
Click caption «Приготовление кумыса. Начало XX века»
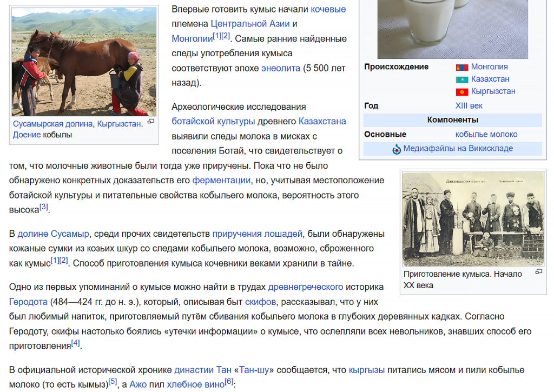tap(463, 280)
